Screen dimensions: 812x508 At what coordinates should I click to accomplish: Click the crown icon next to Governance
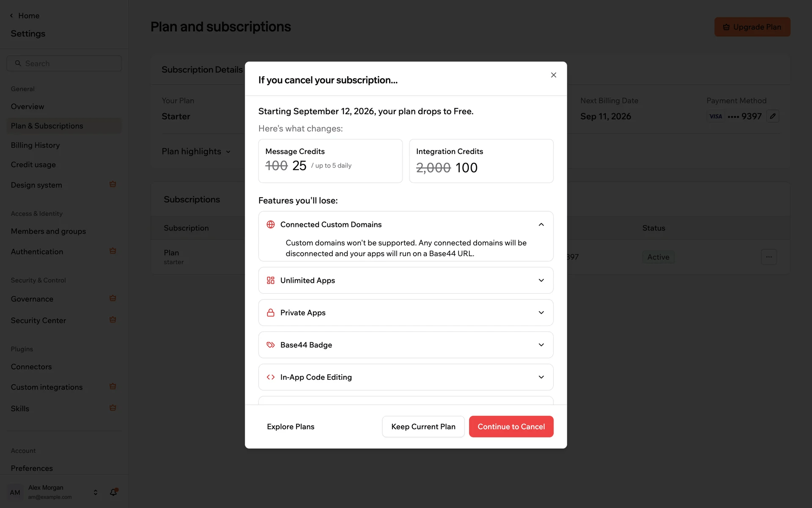(x=112, y=298)
